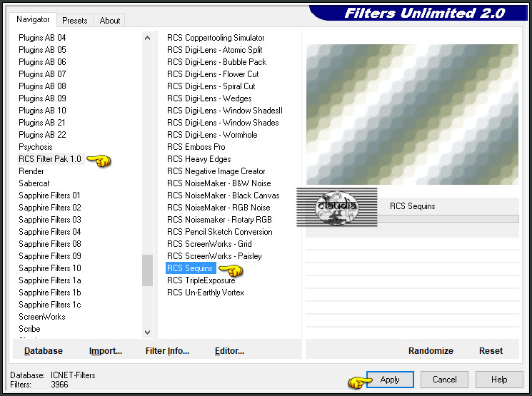This screenshot has width=532, height=396.
Task: Select Sapphire Filters 1b
Action: point(50,293)
